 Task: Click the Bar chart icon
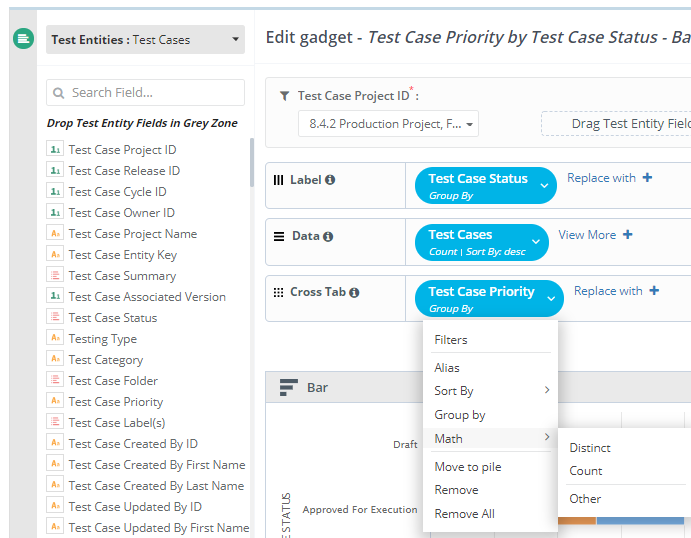pyautogui.click(x=289, y=387)
